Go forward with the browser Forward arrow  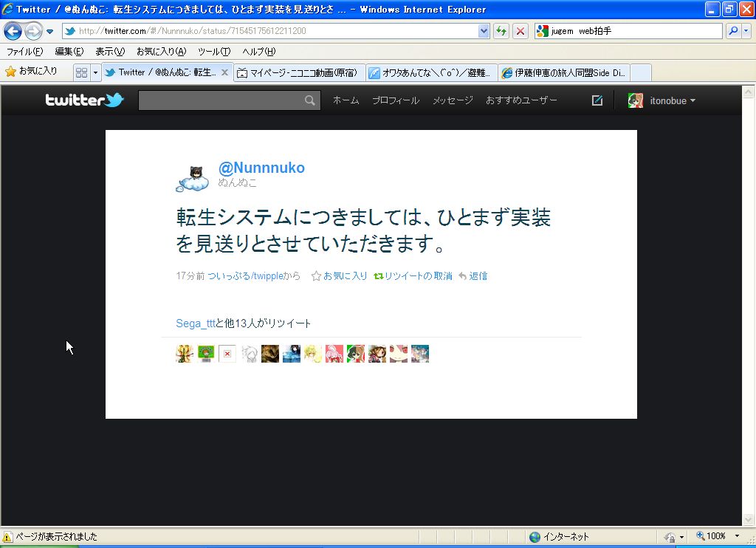pyautogui.click(x=33, y=31)
